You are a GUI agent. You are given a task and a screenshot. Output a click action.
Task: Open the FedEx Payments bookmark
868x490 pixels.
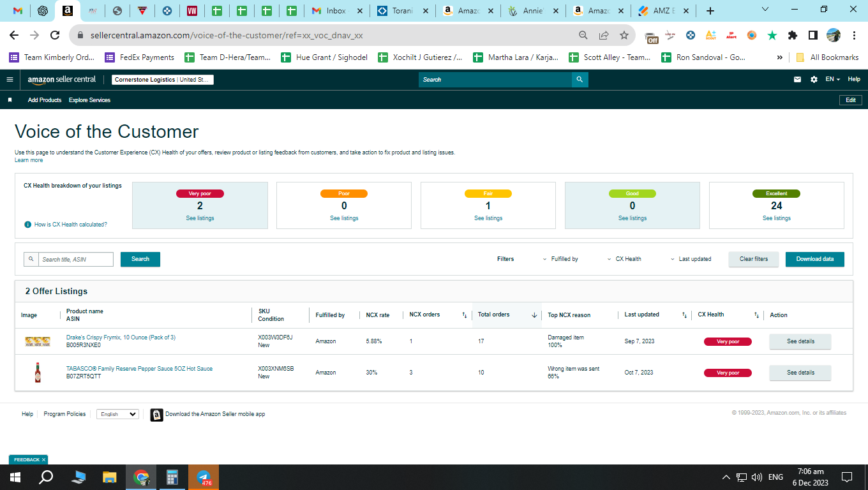[x=140, y=57]
